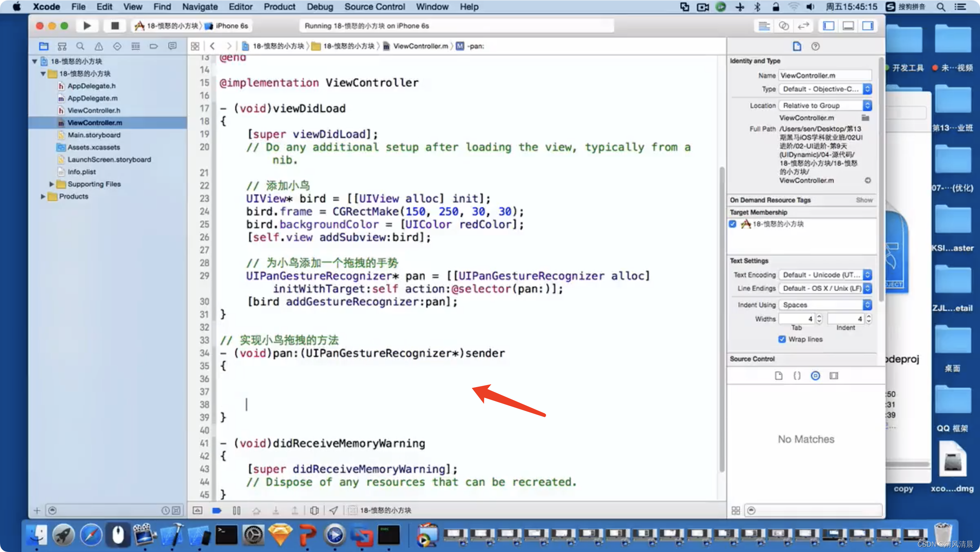The width and height of the screenshot is (980, 552).
Task: Collapse the 18-愤怒的小方块 project root
Action: 35,61
